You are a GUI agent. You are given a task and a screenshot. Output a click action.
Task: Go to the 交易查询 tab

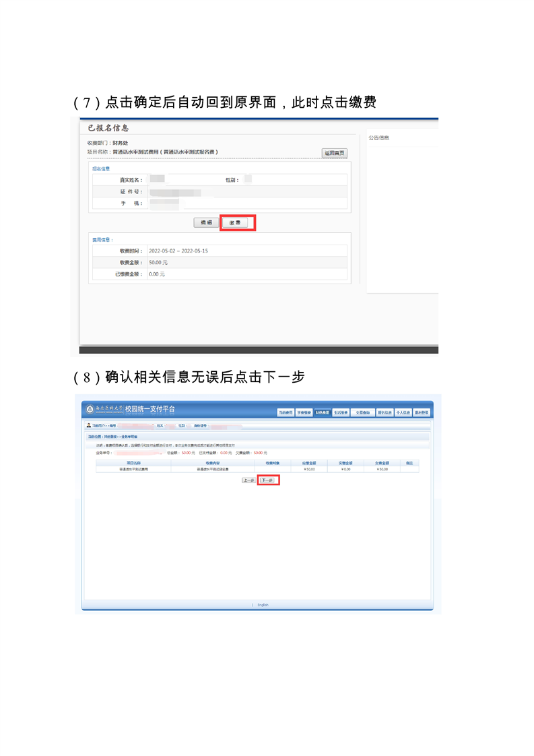[362, 412]
